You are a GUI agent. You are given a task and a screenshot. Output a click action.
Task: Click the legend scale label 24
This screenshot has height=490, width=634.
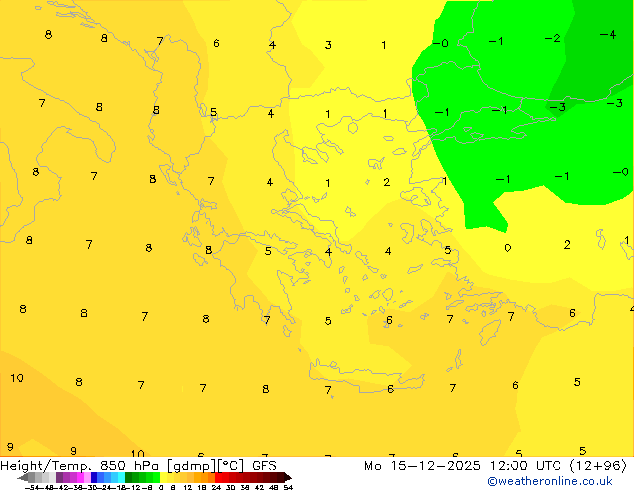click(216, 487)
